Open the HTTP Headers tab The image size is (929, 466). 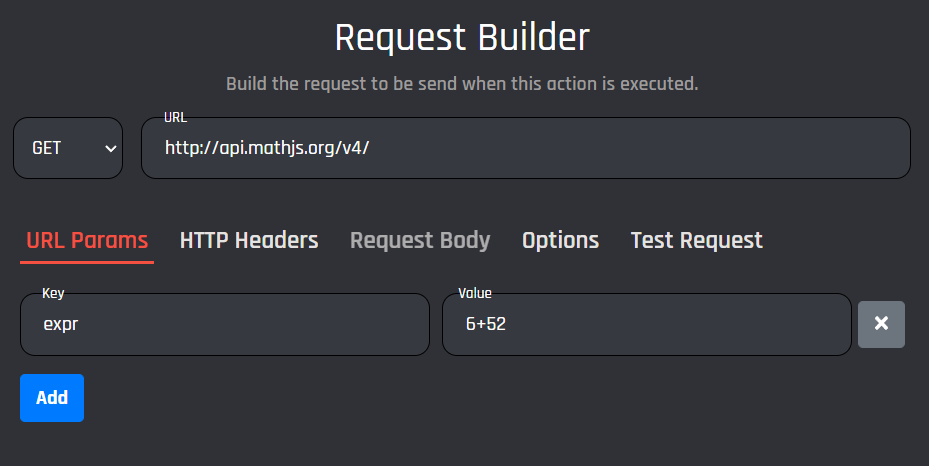(249, 240)
